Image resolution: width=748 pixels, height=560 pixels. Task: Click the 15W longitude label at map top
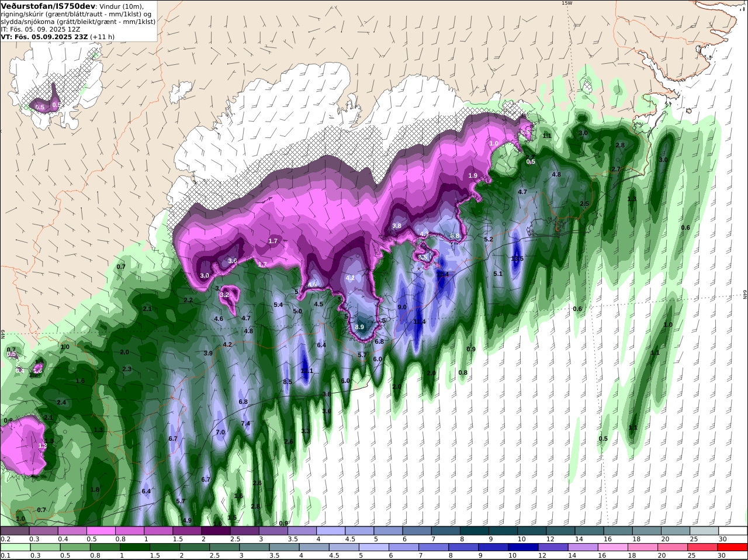[566, 3]
